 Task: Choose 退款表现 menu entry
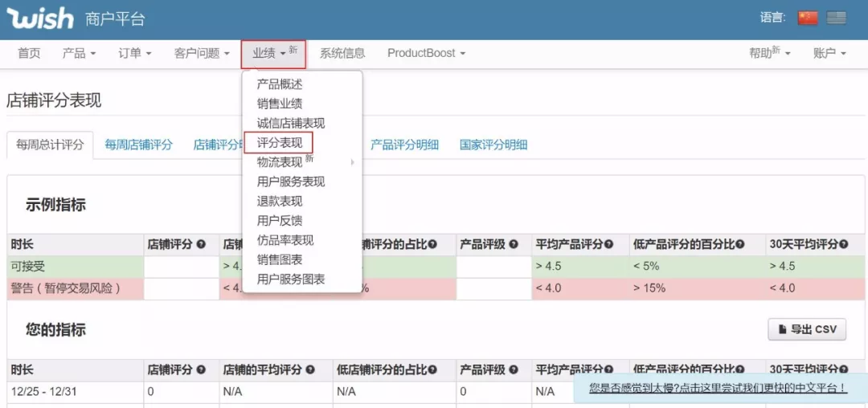point(279,201)
